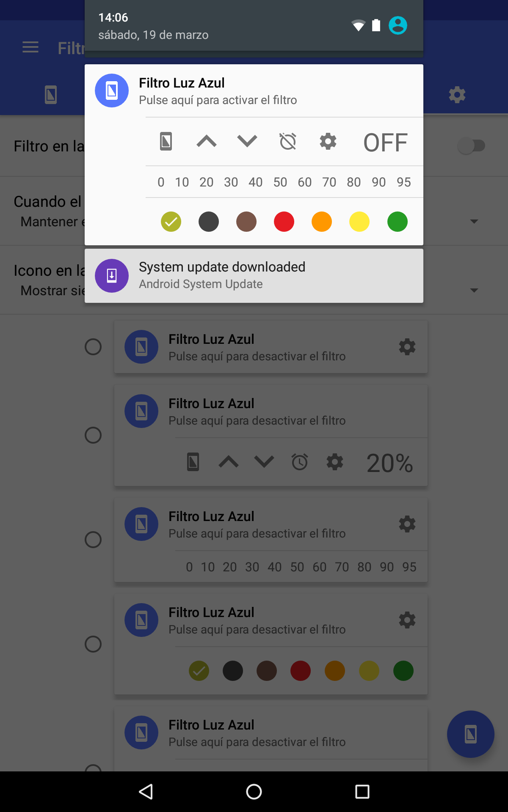Tap the decrease filter arrow in notification

tap(247, 141)
